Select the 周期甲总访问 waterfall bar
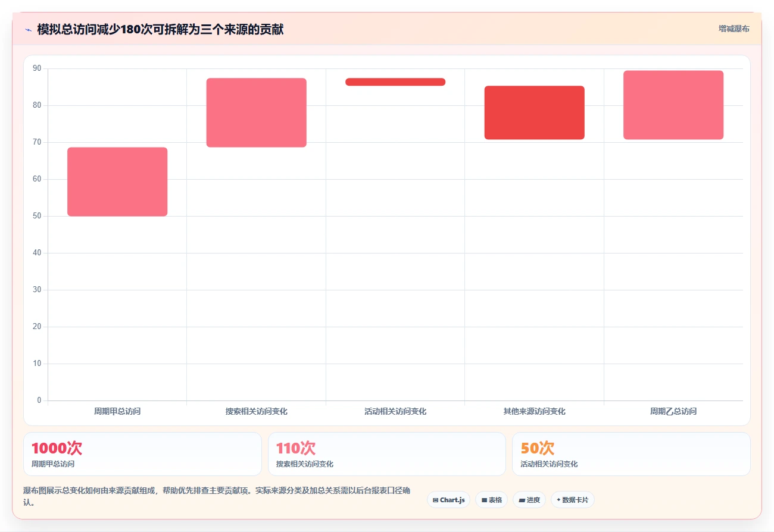Viewport: 774px width, 532px height. coord(117,181)
